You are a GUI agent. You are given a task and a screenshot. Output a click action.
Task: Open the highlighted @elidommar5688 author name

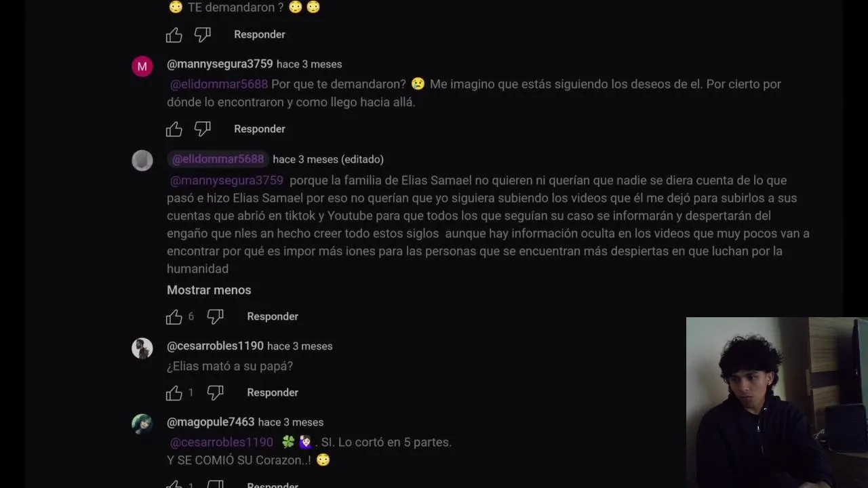(x=218, y=159)
